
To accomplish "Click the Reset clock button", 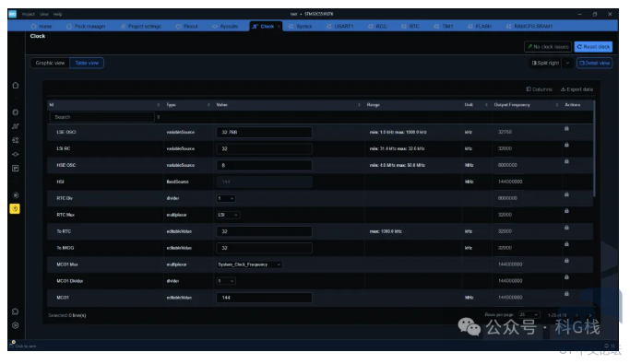I will (x=593, y=47).
